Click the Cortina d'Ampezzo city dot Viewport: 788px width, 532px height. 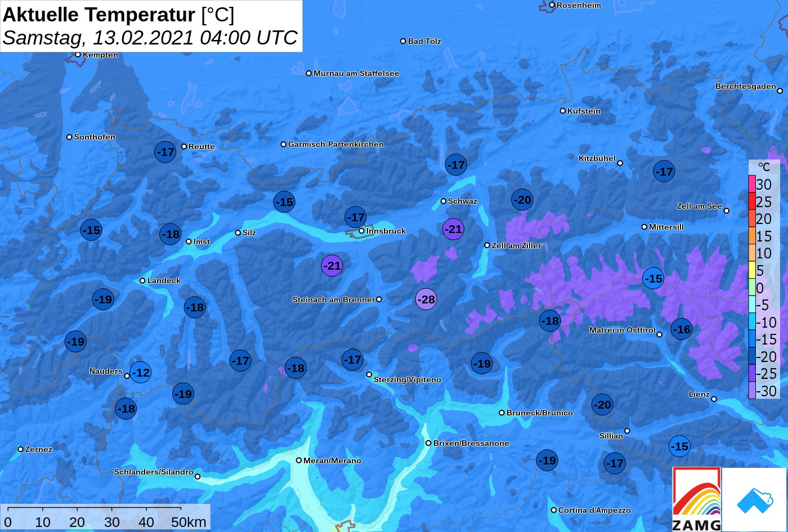pyautogui.click(x=553, y=510)
